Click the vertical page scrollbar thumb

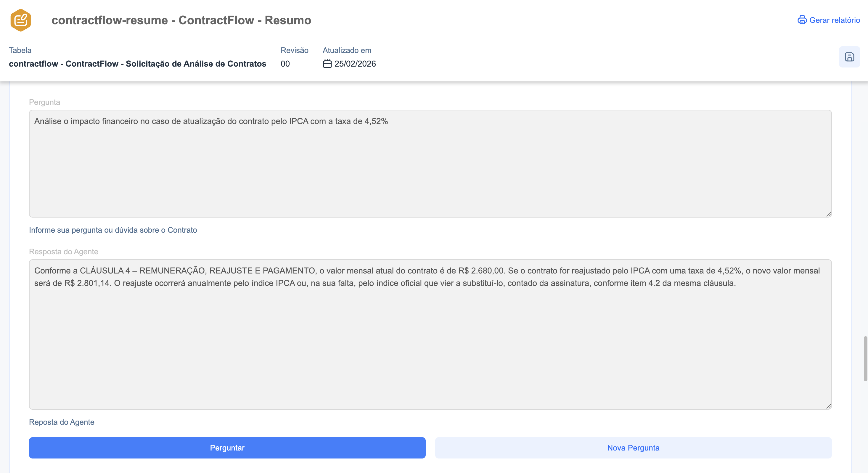[865, 358]
